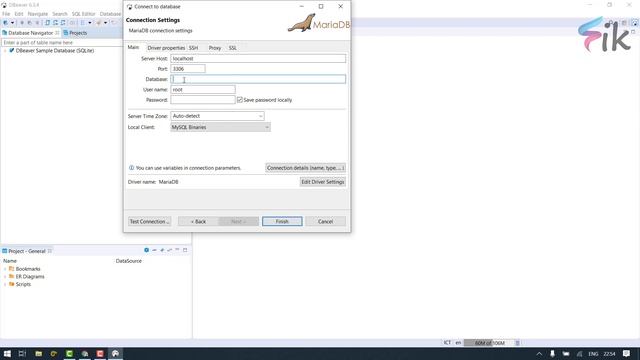The height and width of the screenshot is (360, 640).
Task: Expand the DBeaver Sample Database tree node
Action: pyautogui.click(x=5, y=51)
